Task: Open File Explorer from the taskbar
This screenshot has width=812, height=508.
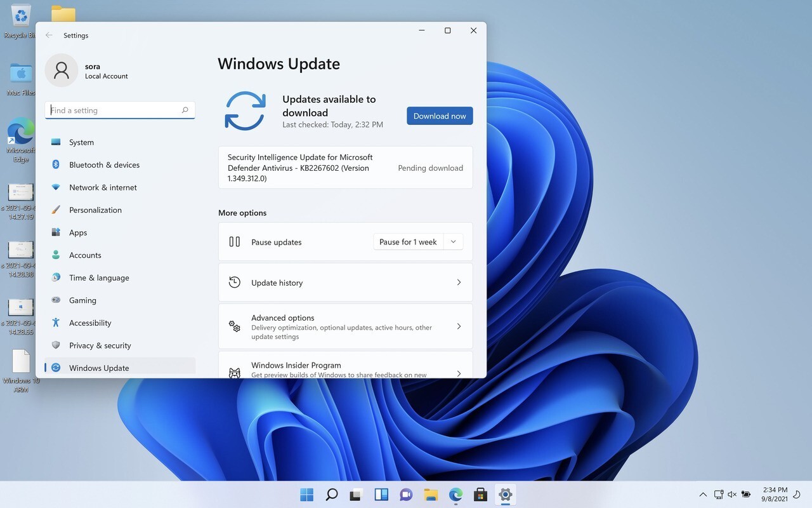Action: pyautogui.click(x=431, y=494)
